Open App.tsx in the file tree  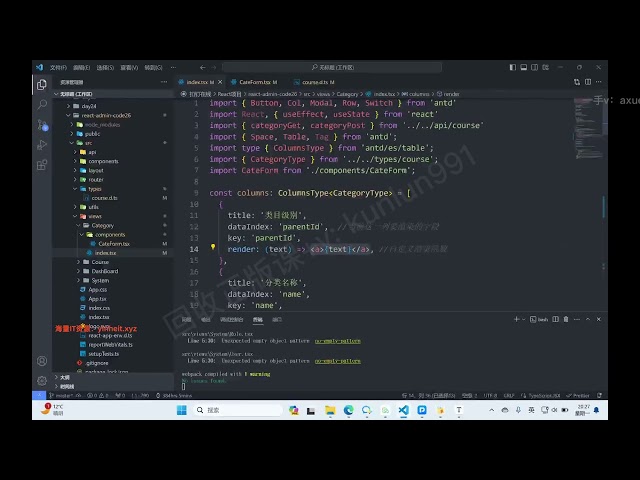click(97, 299)
